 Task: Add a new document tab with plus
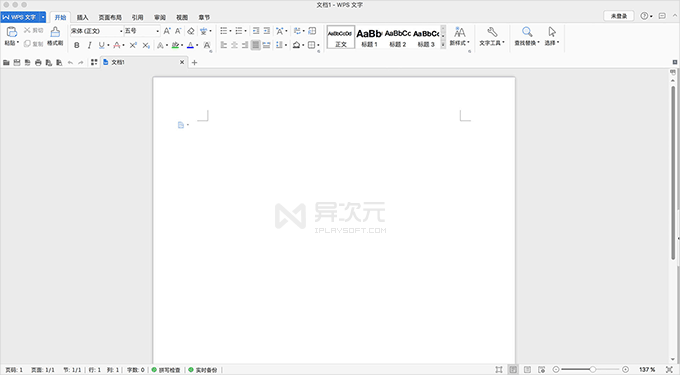(x=194, y=62)
